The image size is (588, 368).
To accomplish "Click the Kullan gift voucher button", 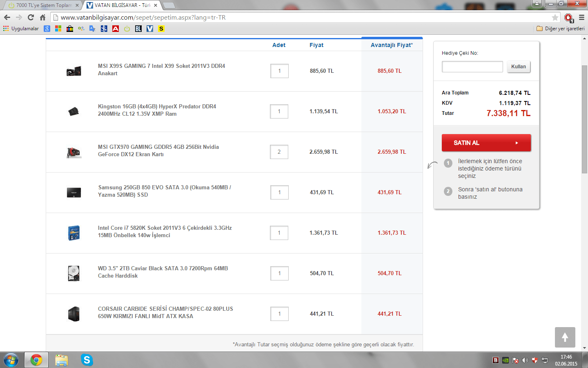I will pos(519,67).
